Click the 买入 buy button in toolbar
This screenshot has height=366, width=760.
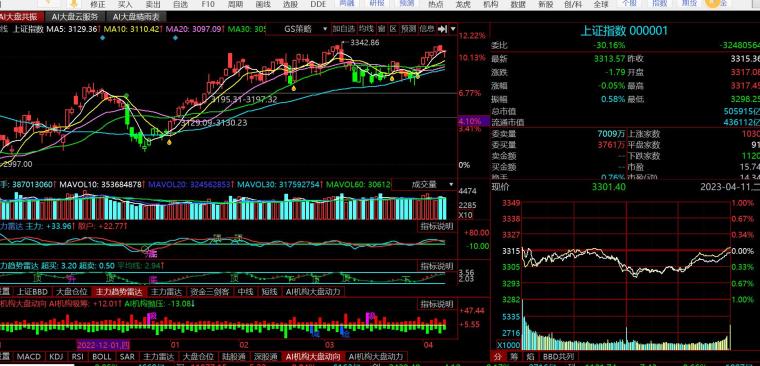click(125, 4)
